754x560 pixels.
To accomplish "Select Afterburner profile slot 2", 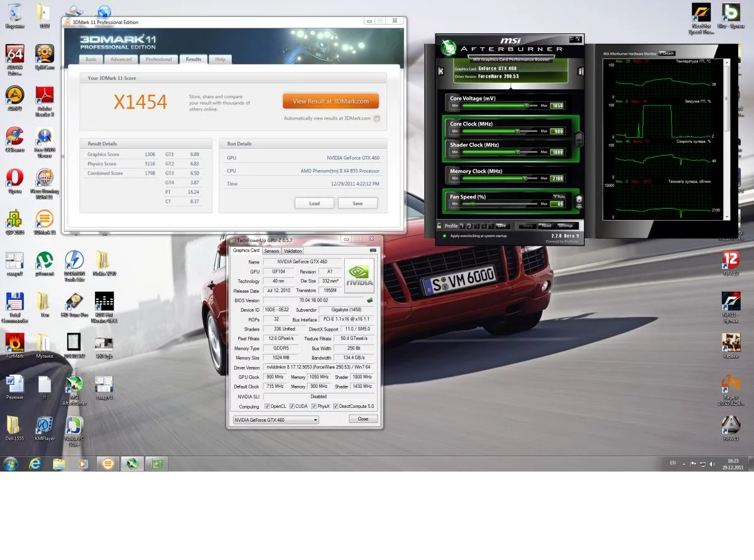I will pos(469,226).
